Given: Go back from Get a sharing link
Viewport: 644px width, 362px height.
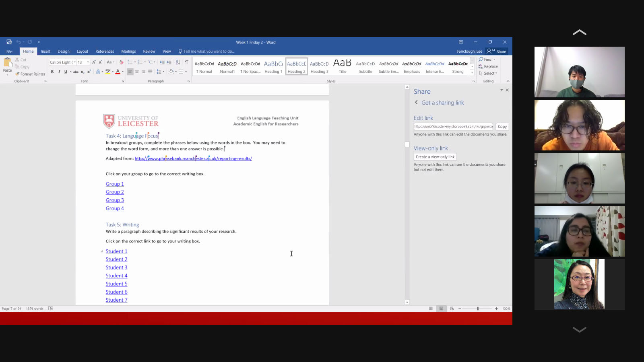Looking at the screenshot, I should click(416, 102).
